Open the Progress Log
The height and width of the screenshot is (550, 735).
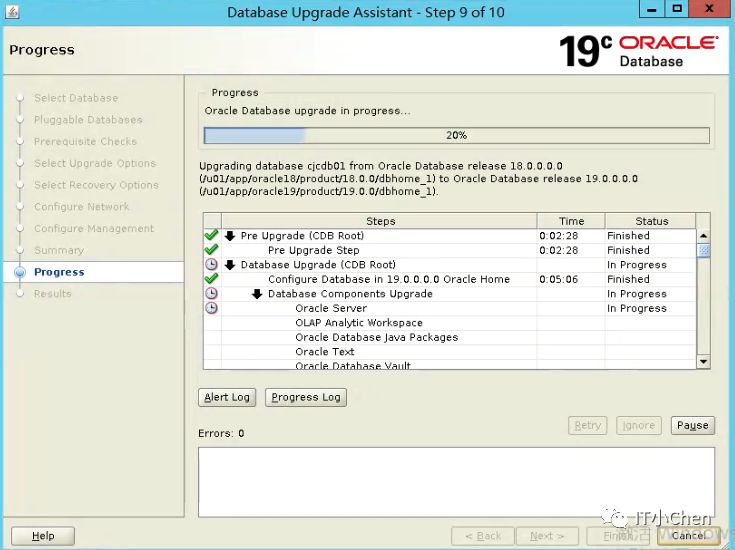point(306,397)
